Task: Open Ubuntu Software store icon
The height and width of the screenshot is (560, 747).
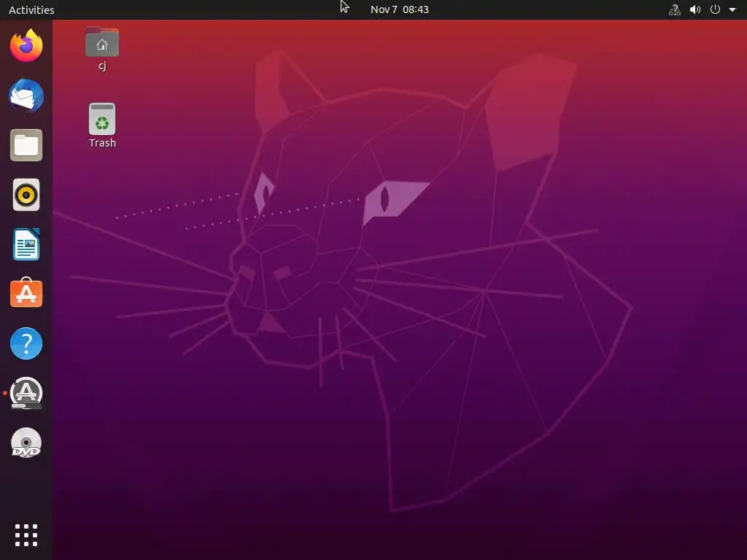Action: click(x=26, y=293)
